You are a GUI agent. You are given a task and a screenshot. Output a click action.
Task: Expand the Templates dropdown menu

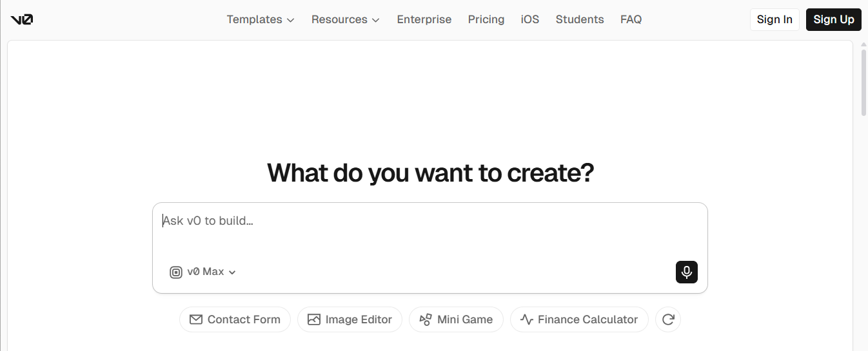tap(260, 19)
